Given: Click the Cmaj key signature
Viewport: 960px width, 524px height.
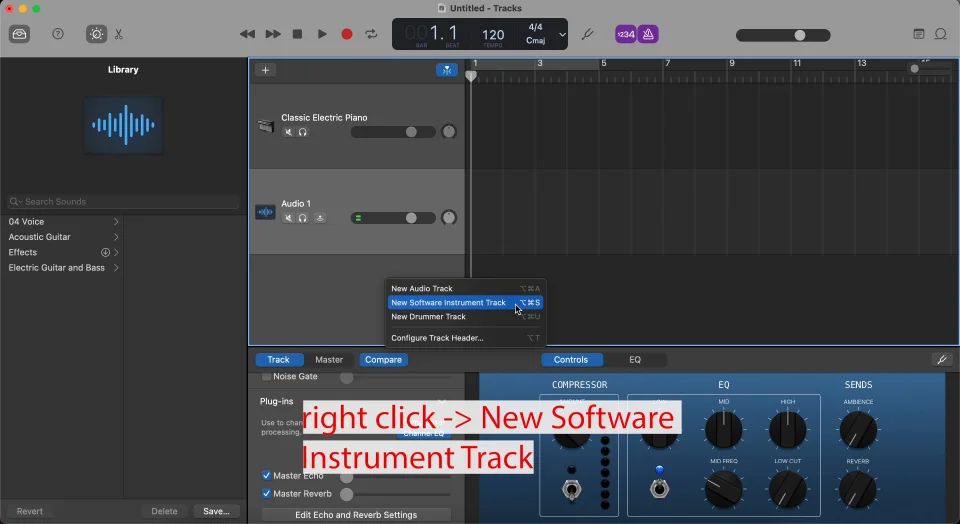Looking at the screenshot, I should [535, 40].
